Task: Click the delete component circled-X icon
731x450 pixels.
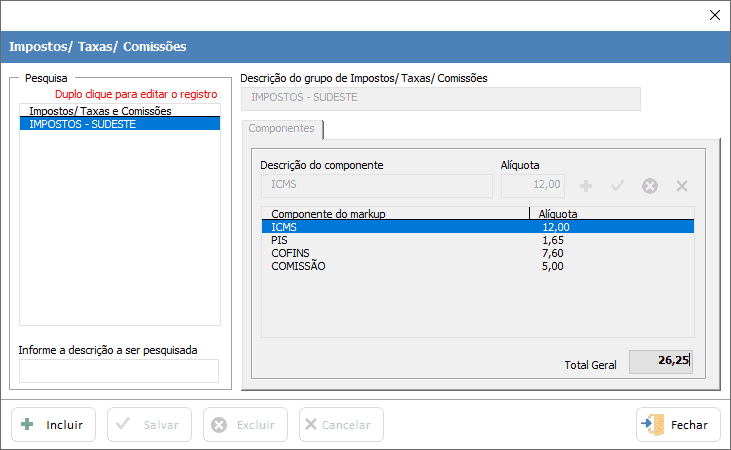Action: (x=649, y=186)
